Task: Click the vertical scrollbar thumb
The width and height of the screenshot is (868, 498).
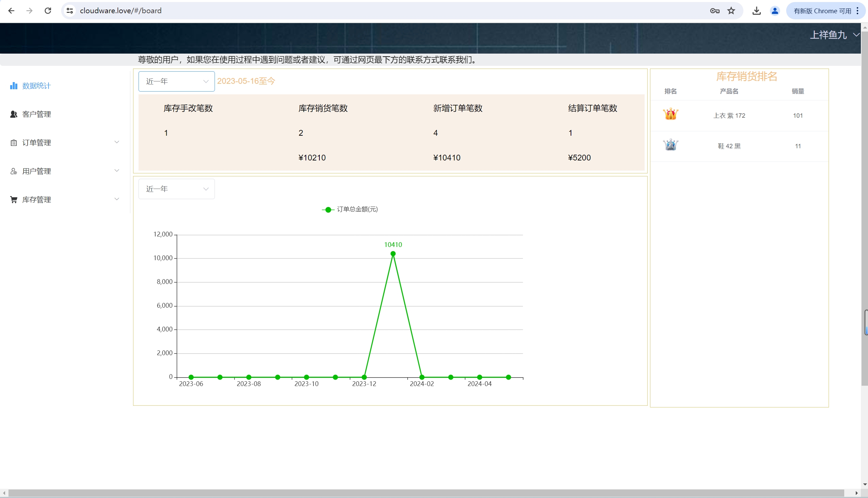Action: point(864,209)
